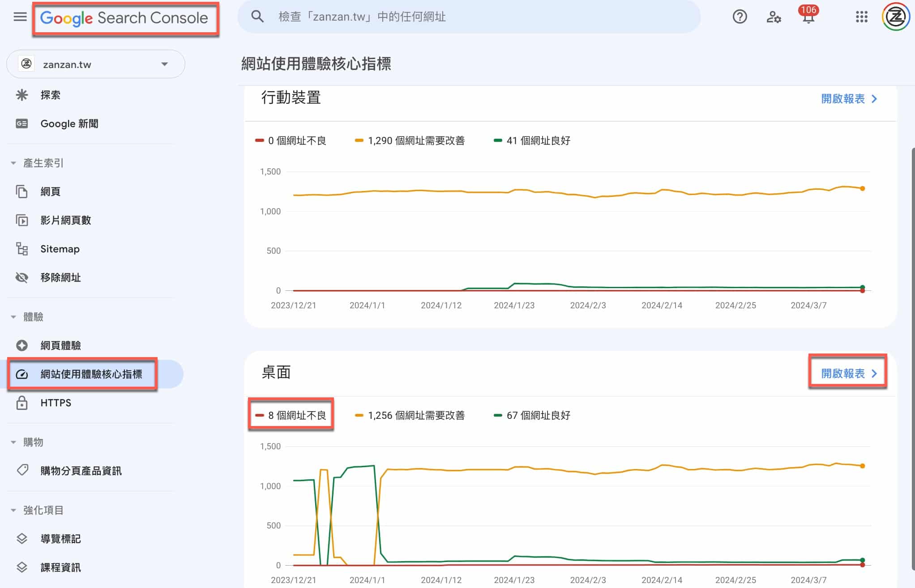Open the 行動裝置 report link
Image resolution: width=915 pixels, height=588 pixels.
pos(849,98)
